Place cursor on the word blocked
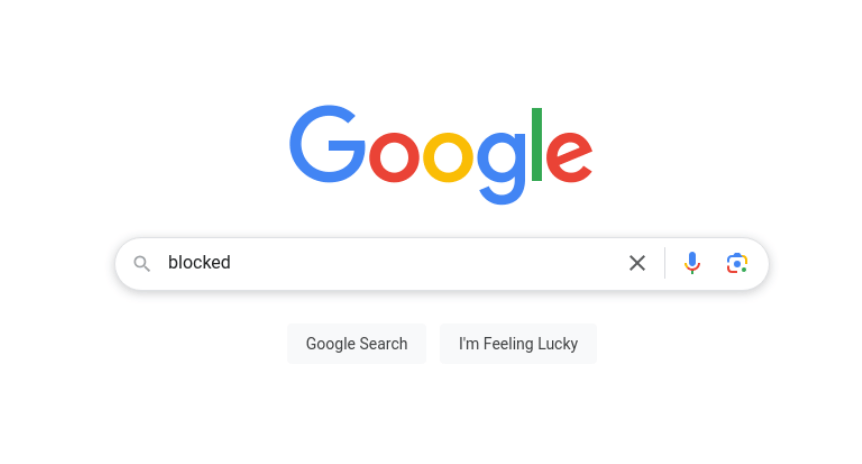 tap(199, 263)
